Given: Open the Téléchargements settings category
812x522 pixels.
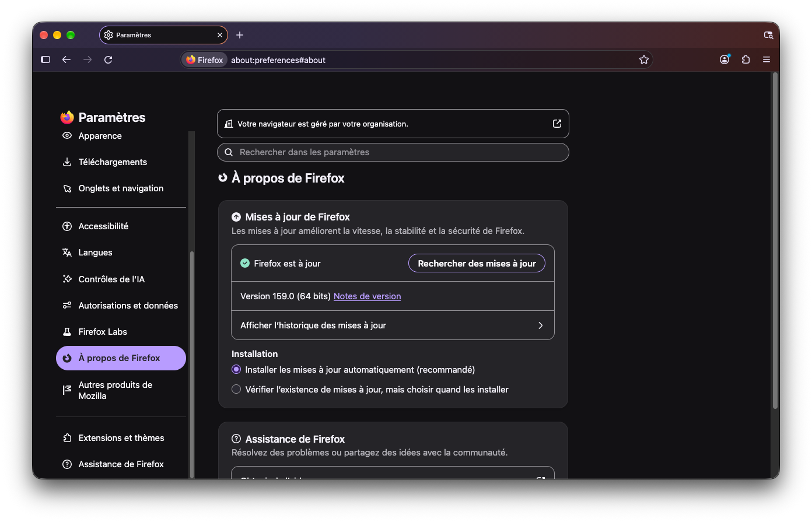Looking at the screenshot, I should pyautogui.click(x=121, y=162).
